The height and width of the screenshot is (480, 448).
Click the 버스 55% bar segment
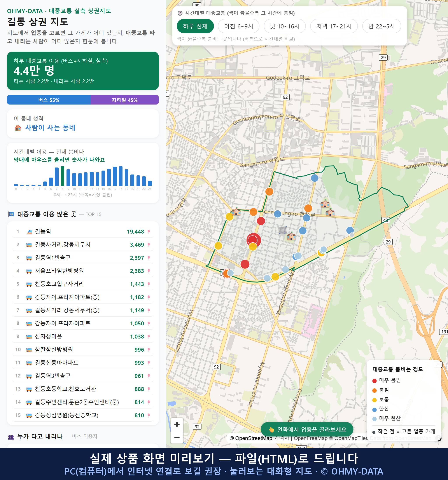coord(49,100)
